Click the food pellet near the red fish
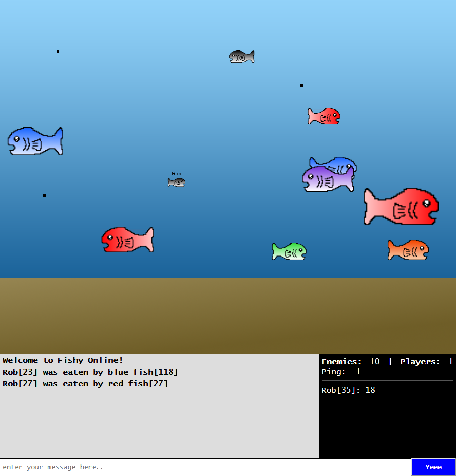Screen dimensions: 456x476 [301, 85]
